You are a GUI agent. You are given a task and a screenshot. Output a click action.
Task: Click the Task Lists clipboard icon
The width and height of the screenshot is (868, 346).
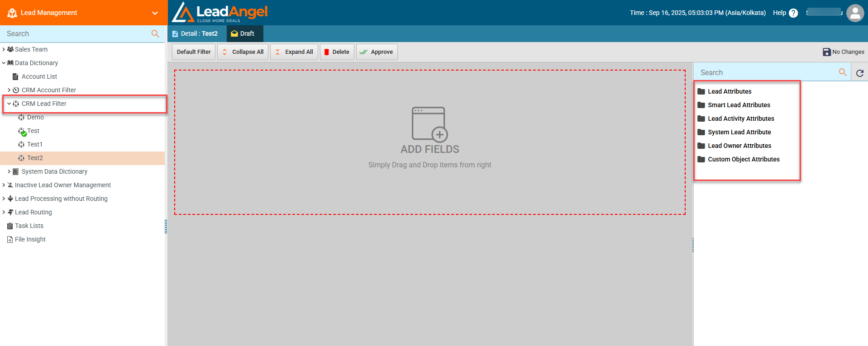10,226
